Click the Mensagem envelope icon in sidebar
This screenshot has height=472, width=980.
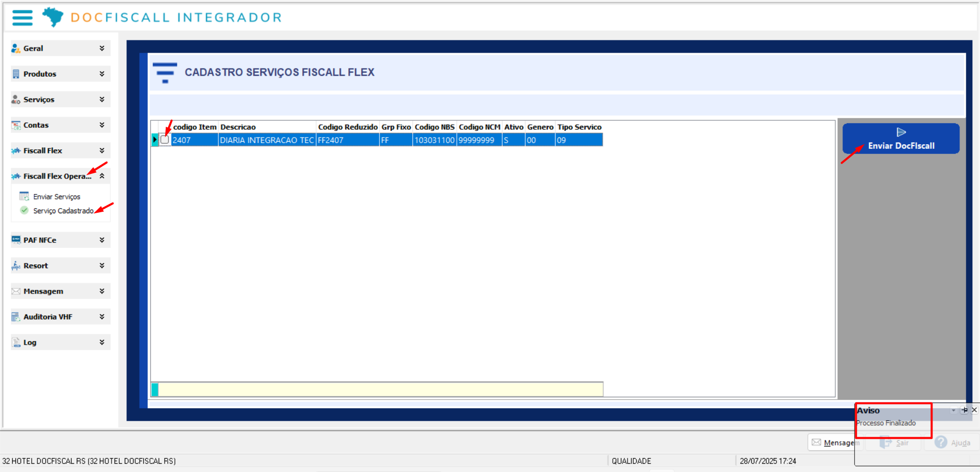click(16, 291)
